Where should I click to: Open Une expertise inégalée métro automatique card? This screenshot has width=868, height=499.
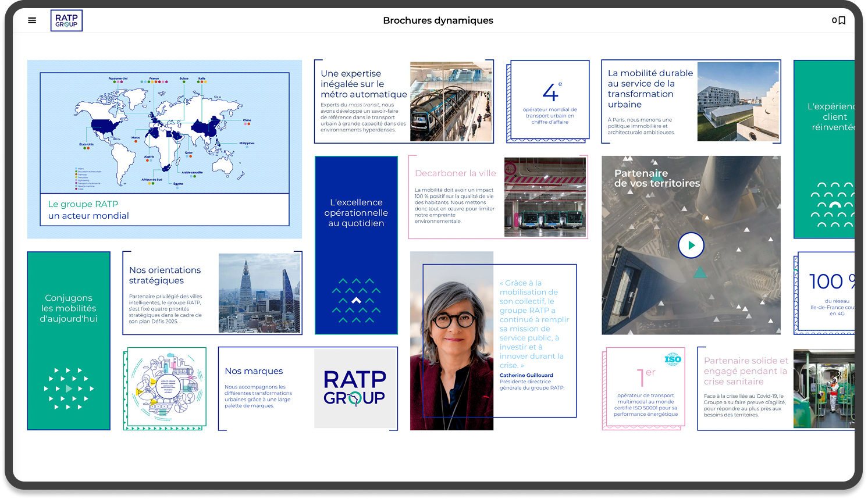pyautogui.click(x=404, y=102)
